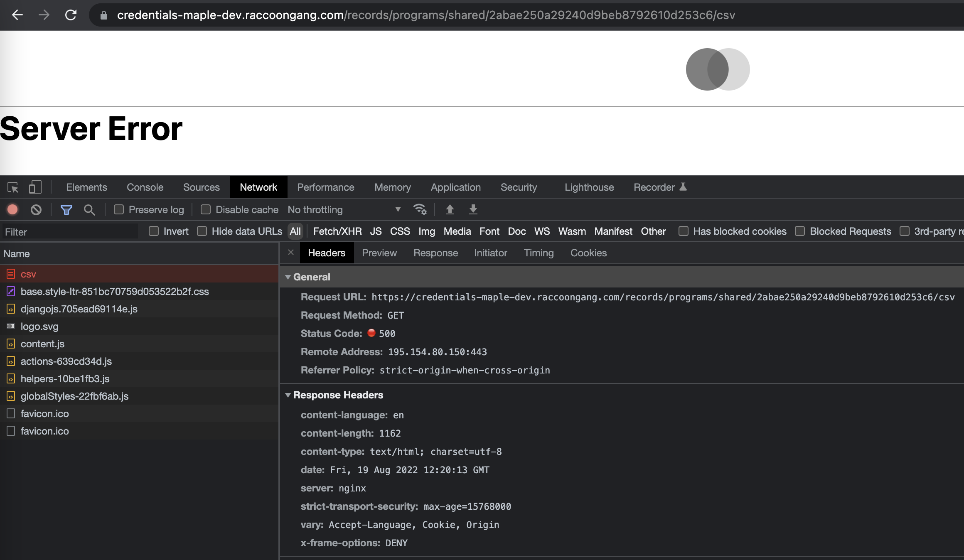964x560 pixels.
Task: Check Disable cache
Action: point(206,210)
